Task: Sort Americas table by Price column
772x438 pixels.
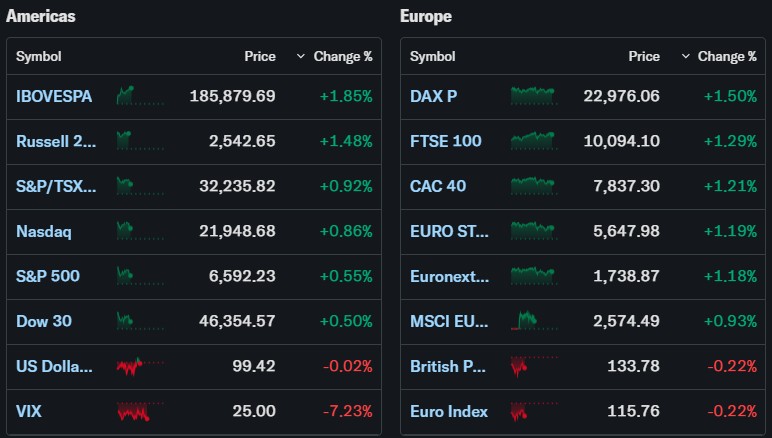Action: [x=260, y=57]
